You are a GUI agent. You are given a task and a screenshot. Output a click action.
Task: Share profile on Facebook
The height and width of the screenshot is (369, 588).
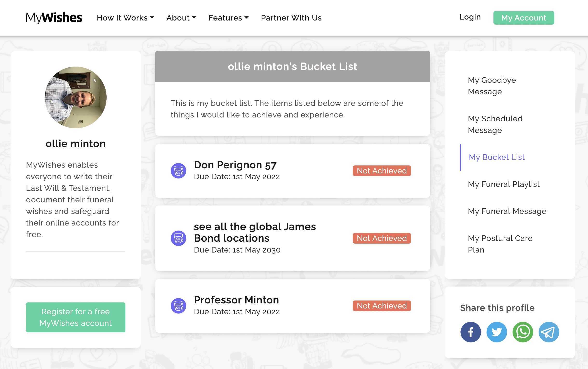[470, 332]
